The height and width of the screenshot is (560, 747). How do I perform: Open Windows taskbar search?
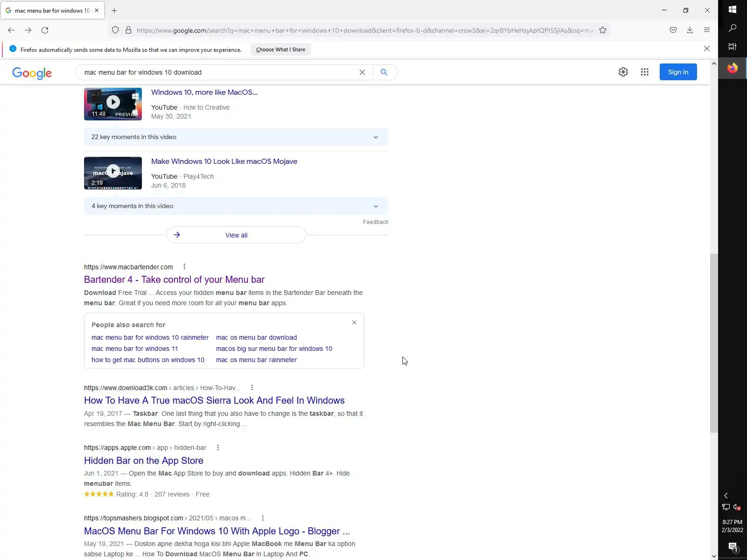click(x=733, y=28)
